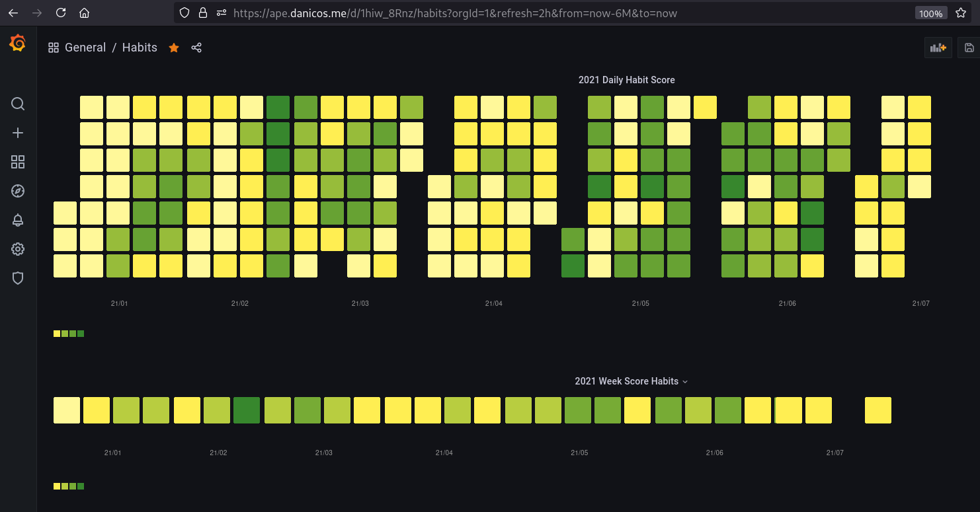
Task: Click the browser forward arrow
Action: coord(37,13)
